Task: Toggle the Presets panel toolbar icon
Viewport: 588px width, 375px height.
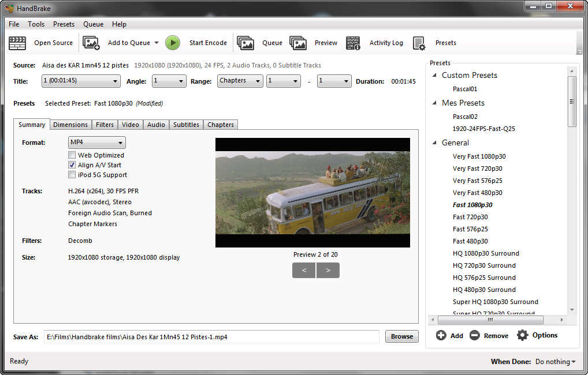Action: (419, 43)
